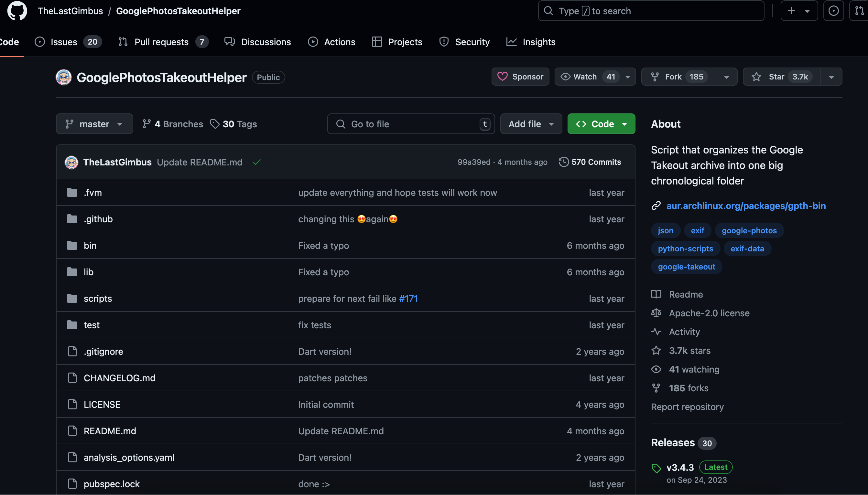Click the scripts folder icon

72,299
